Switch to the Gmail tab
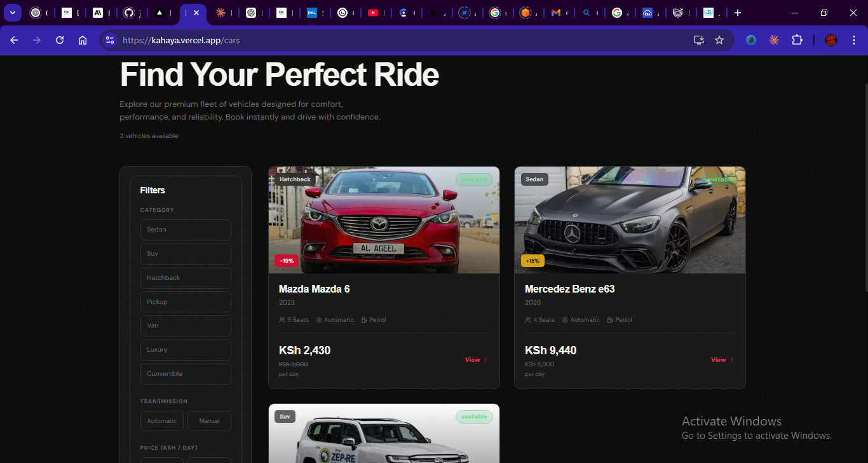The image size is (868, 463). click(556, 13)
